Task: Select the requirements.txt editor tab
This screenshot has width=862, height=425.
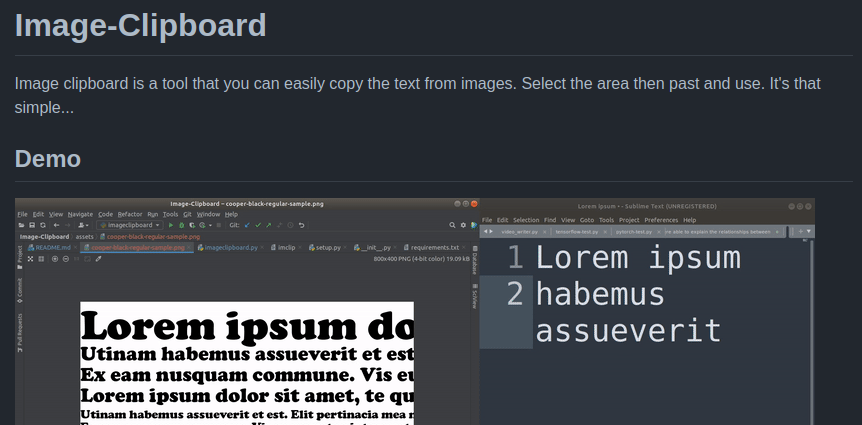Action: pos(433,247)
